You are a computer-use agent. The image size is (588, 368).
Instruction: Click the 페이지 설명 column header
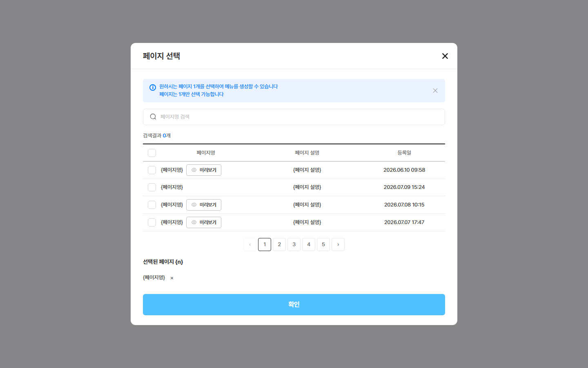pyautogui.click(x=307, y=153)
